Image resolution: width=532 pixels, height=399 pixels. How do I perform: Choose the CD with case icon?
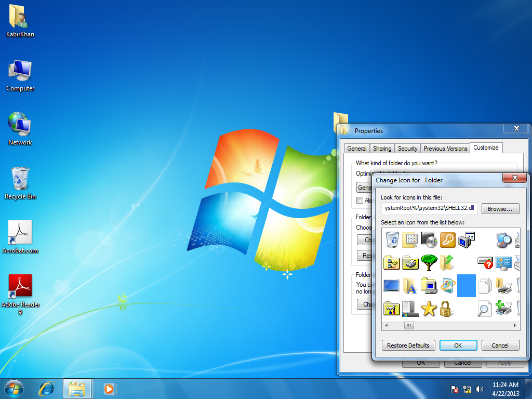429,240
